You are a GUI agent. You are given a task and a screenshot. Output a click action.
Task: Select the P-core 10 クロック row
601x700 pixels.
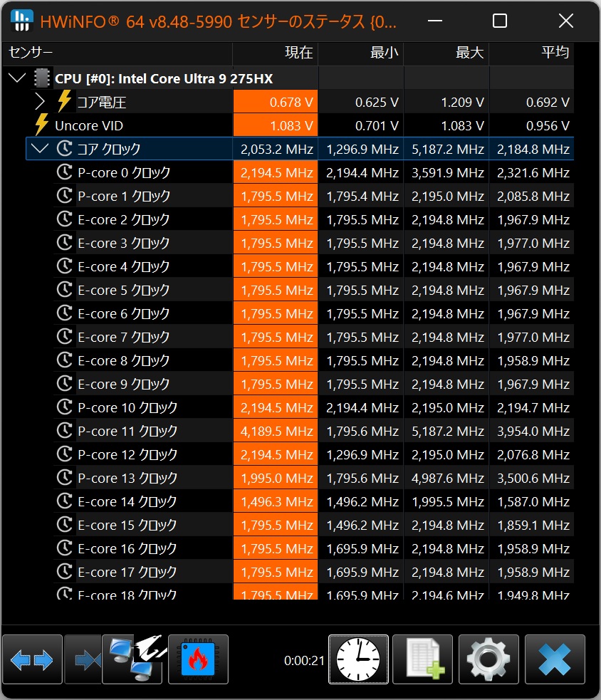click(313, 407)
